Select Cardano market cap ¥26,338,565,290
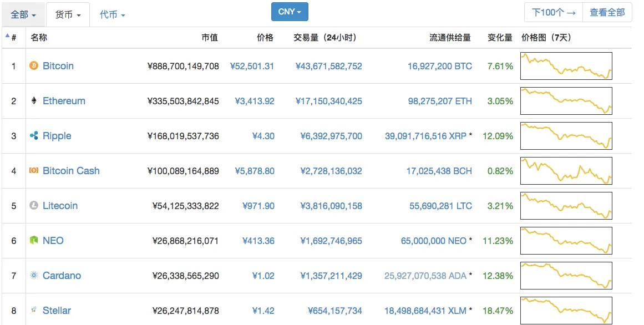Viewport: 644px width, 325px height. 185,276
